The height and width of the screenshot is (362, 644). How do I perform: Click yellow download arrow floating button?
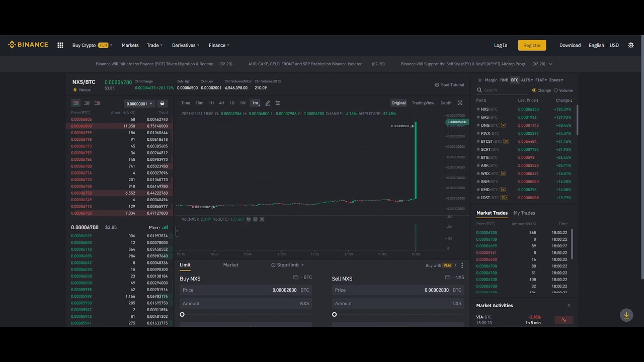coord(626,315)
